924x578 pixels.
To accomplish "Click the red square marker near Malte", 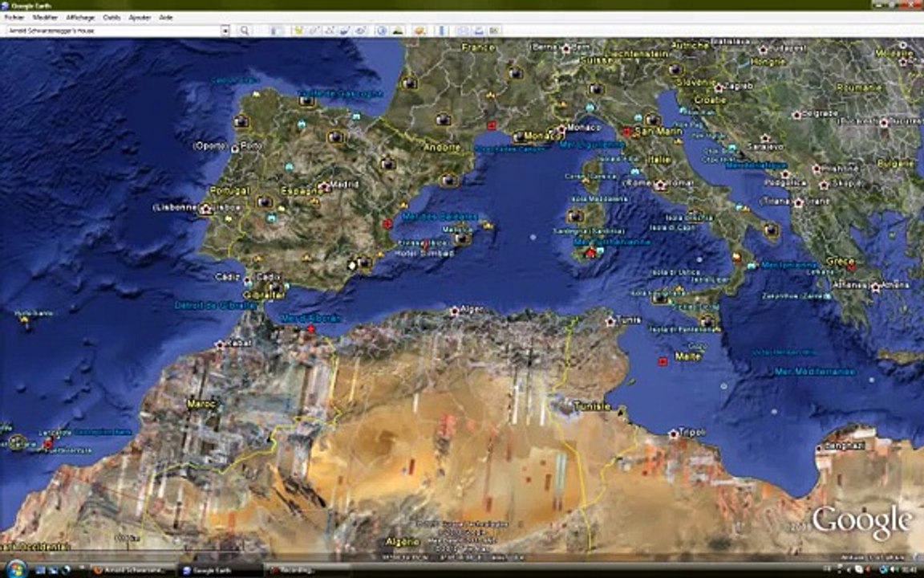I will click(x=663, y=361).
